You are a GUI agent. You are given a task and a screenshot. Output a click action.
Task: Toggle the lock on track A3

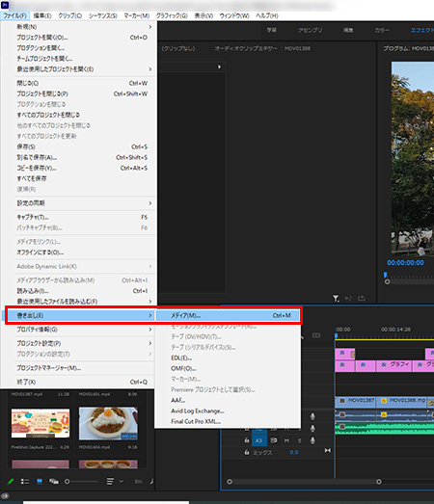pyautogui.click(x=247, y=440)
